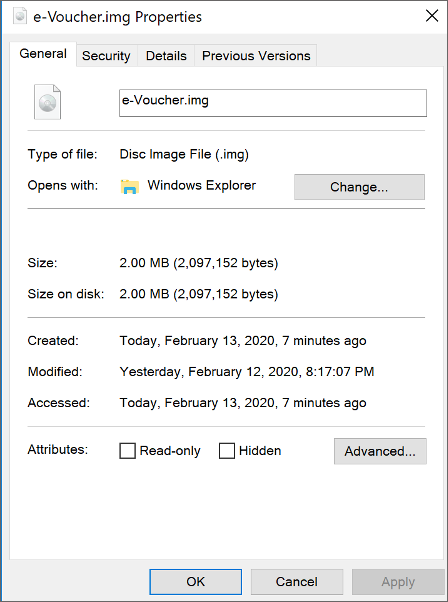Confirm with the OK button
This screenshot has width=448, height=602.
(196, 582)
